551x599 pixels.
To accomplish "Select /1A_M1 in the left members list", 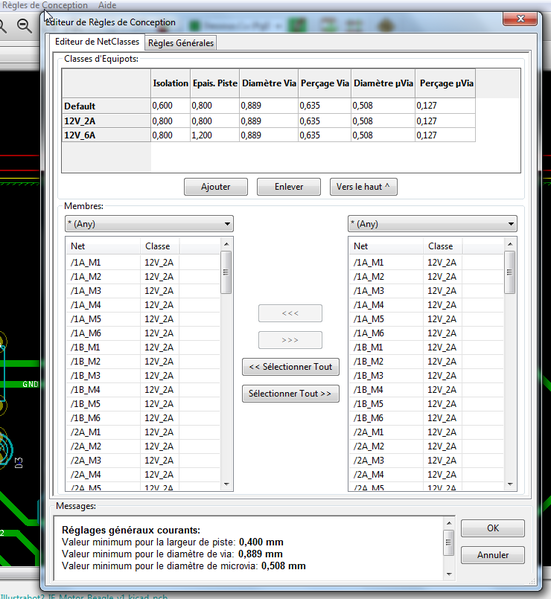I will [143, 262].
